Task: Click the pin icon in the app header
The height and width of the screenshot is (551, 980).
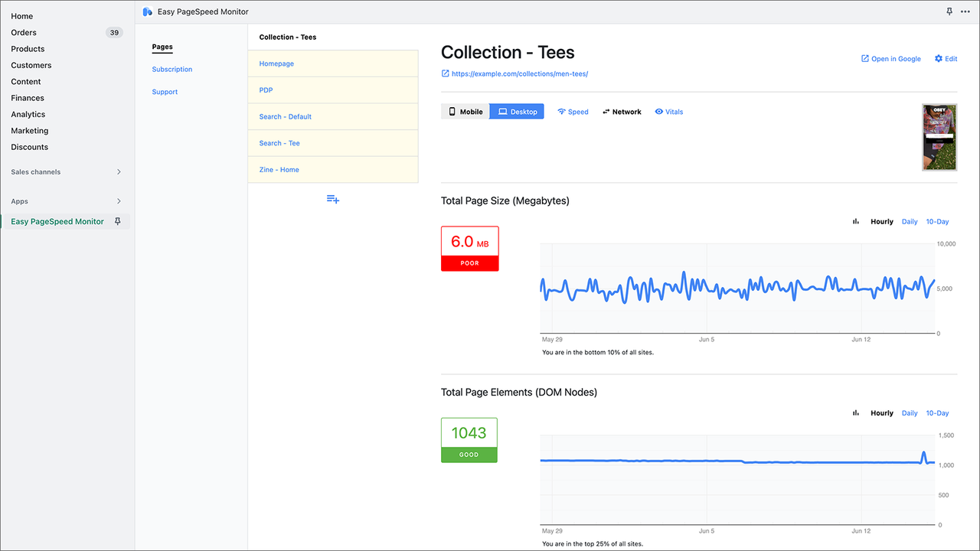Action: click(949, 11)
